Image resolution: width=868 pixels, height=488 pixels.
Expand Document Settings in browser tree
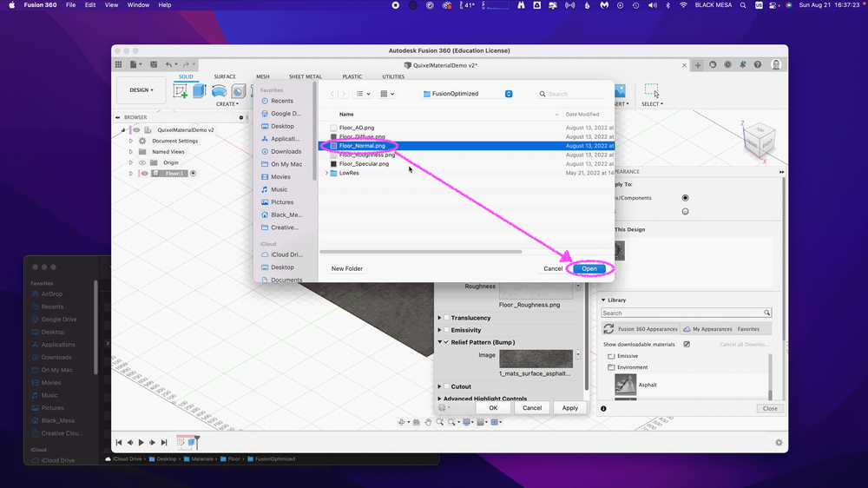tap(131, 142)
